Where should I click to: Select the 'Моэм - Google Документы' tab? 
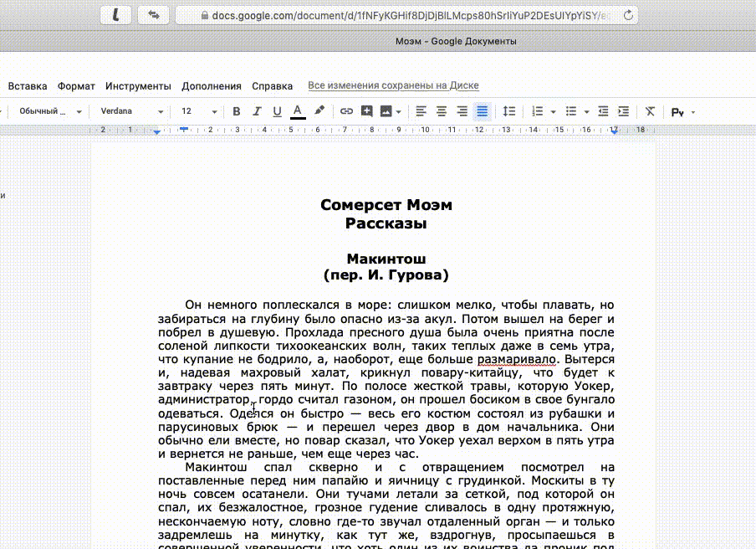pos(456,42)
